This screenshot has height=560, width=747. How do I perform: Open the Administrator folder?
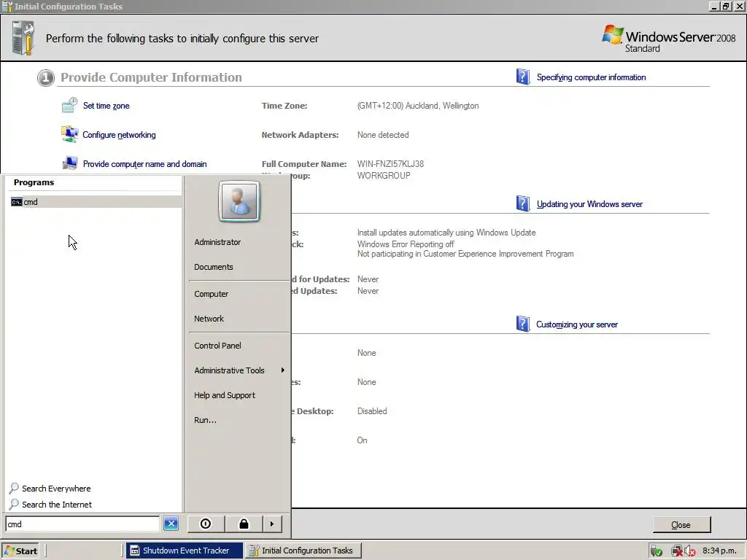click(217, 242)
